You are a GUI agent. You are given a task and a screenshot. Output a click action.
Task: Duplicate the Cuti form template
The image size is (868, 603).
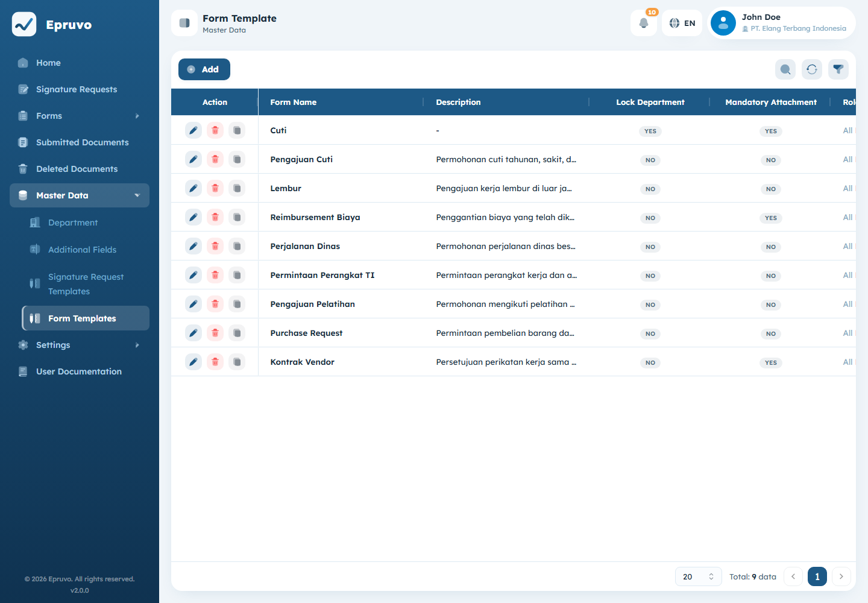[x=237, y=130]
